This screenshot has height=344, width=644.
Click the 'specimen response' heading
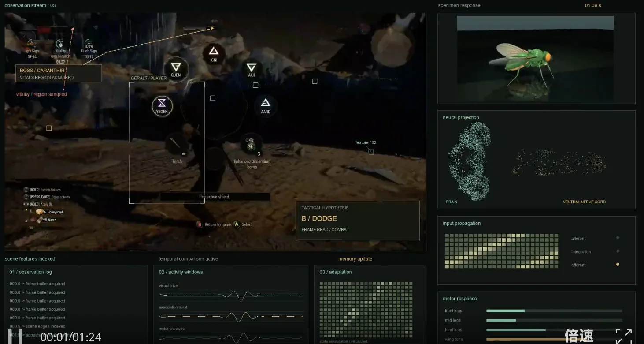click(459, 5)
